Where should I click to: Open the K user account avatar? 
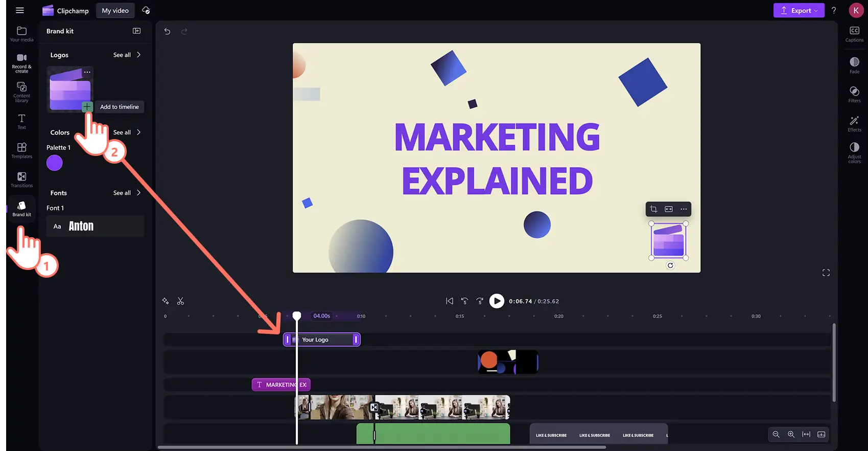pos(856,10)
